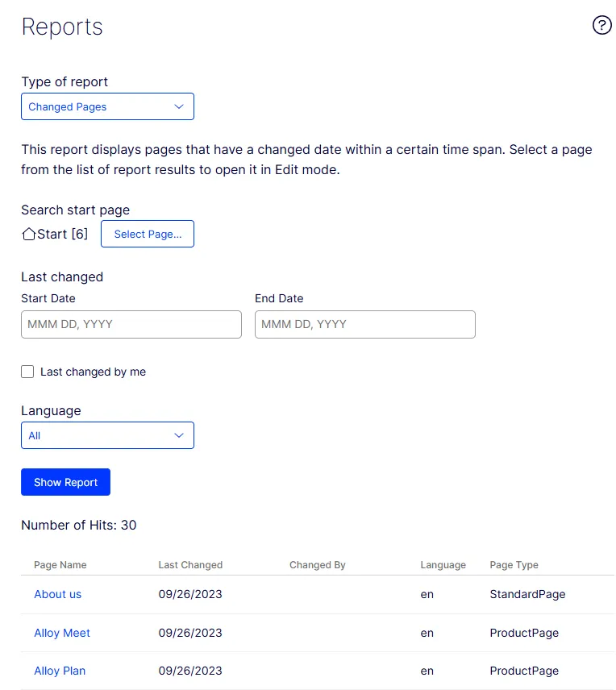Click the Show Report button
Viewport: 616px width, 690px height.
65,482
